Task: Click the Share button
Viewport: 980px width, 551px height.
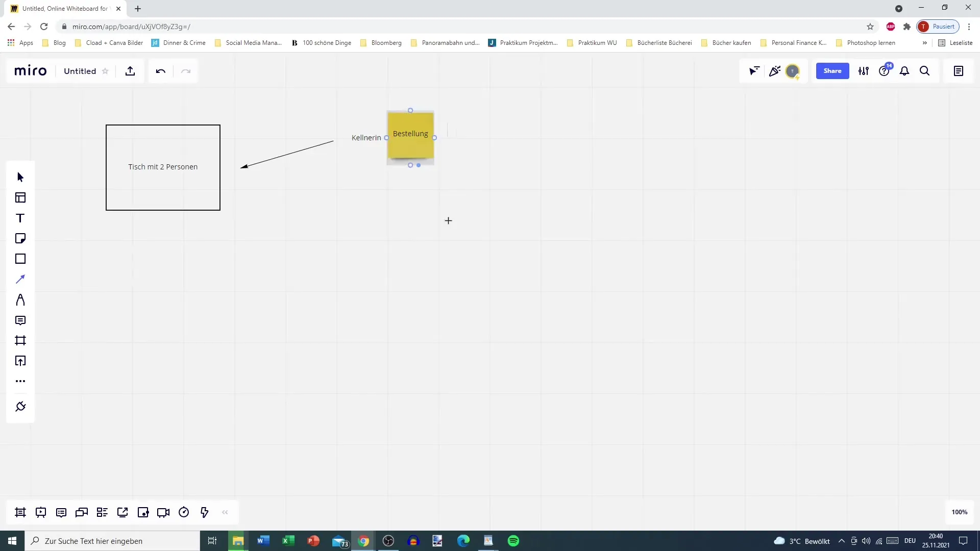Action: pos(832,71)
